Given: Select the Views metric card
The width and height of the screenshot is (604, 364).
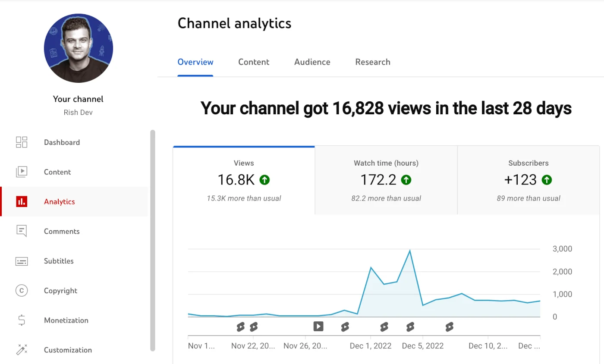Looking at the screenshot, I should click(244, 179).
